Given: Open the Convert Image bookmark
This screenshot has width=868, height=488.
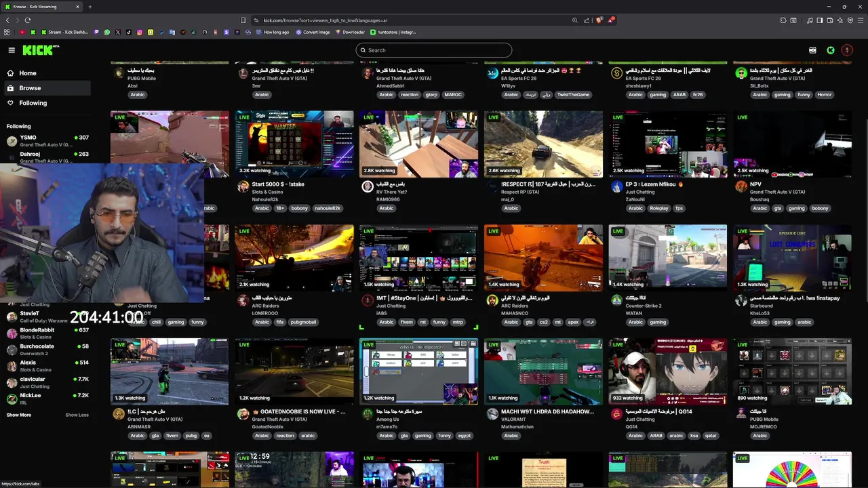Looking at the screenshot, I should (313, 32).
